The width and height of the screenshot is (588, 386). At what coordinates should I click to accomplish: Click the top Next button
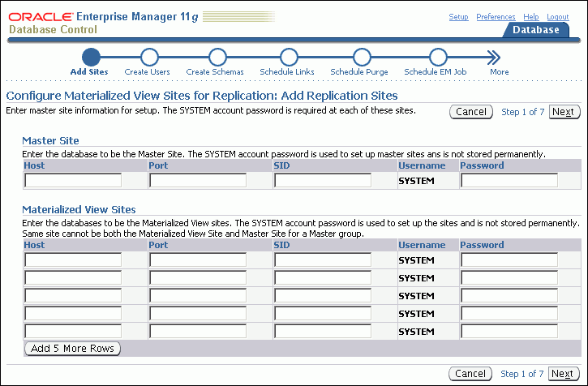[564, 112]
